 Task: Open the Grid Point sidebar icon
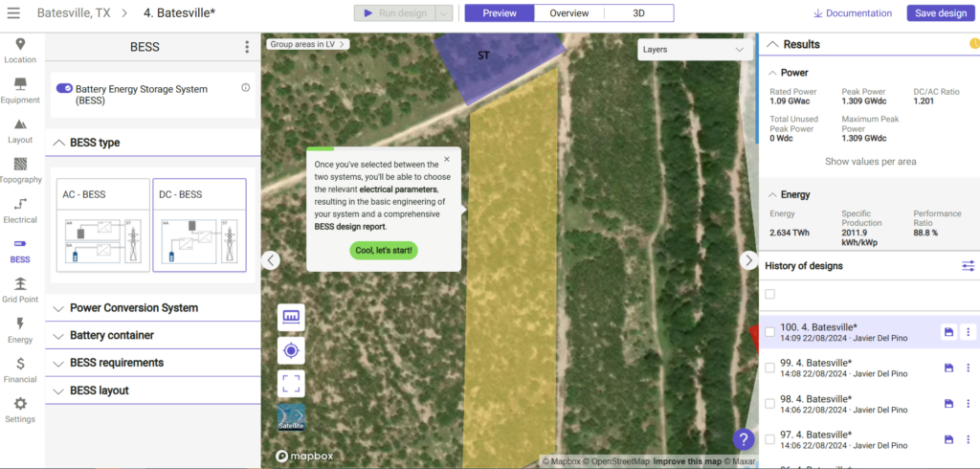coord(20,289)
